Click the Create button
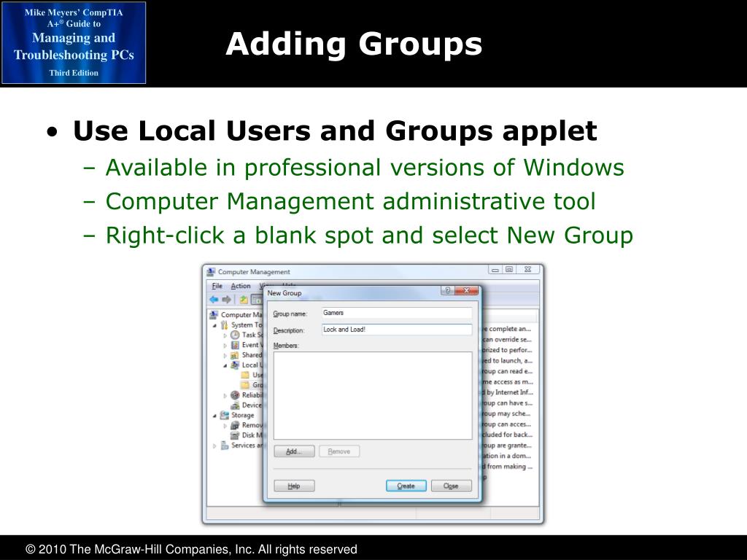747x560 pixels. [406, 486]
